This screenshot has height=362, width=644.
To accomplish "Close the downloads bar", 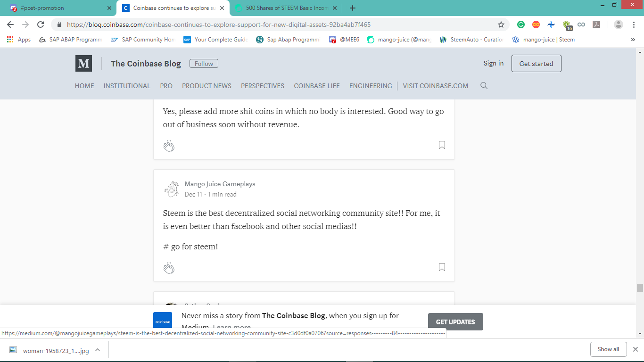I will pyautogui.click(x=635, y=349).
